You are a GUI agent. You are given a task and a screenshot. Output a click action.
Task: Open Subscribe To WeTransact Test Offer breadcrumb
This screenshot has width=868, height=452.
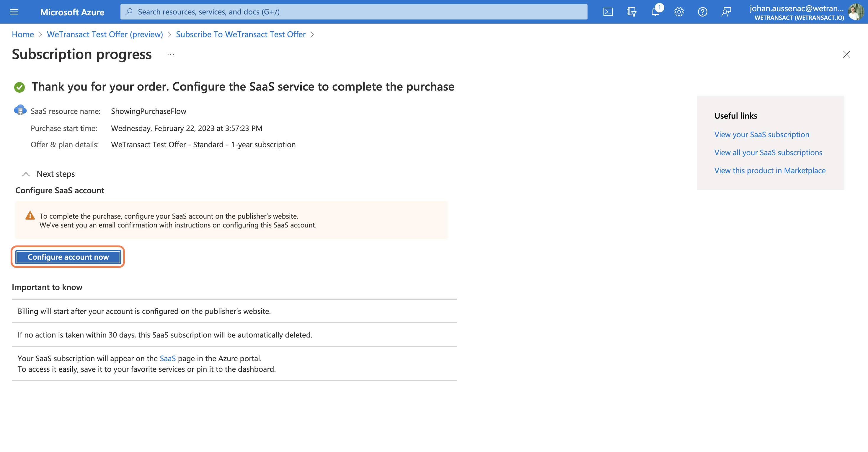[241, 34]
